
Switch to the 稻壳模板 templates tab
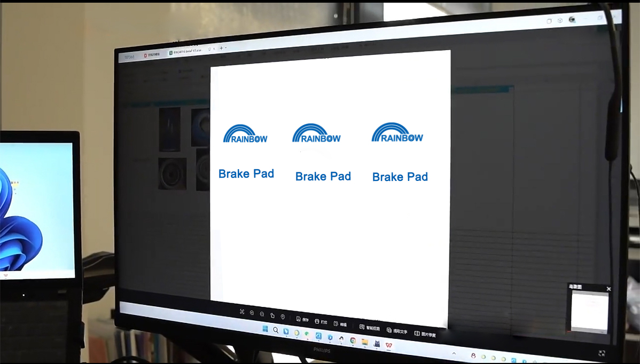point(152,55)
